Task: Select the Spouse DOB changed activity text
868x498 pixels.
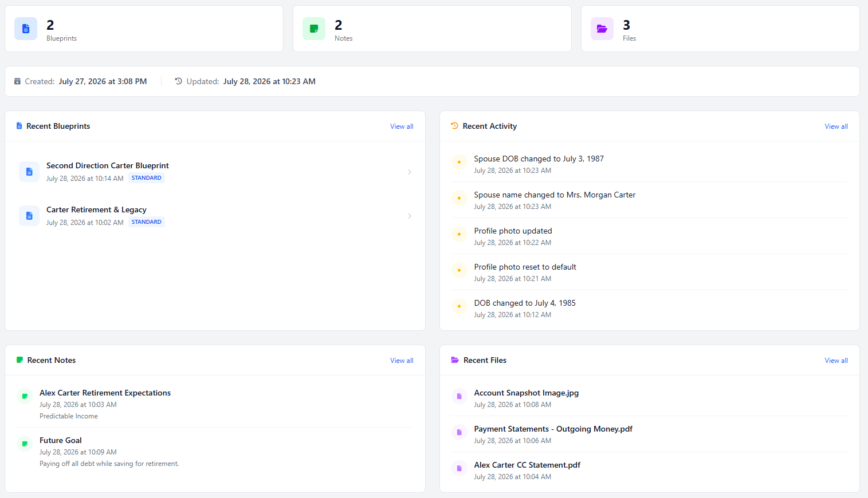Action: pyautogui.click(x=539, y=159)
